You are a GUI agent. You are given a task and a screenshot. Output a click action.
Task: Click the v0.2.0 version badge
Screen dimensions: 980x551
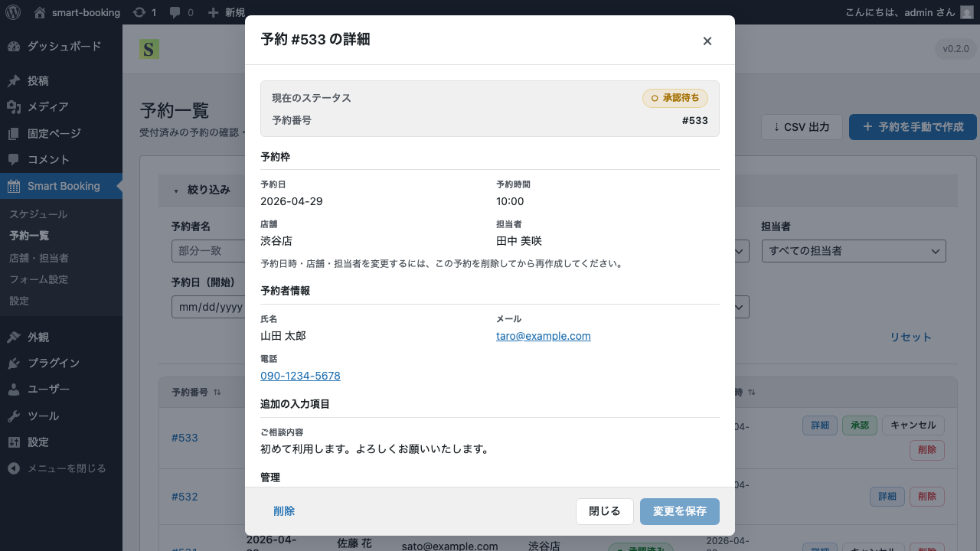tap(955, 48)
